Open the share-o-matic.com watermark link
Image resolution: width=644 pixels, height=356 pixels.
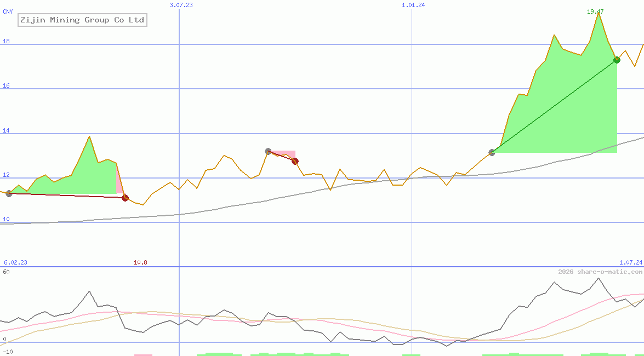coord(600,272)
